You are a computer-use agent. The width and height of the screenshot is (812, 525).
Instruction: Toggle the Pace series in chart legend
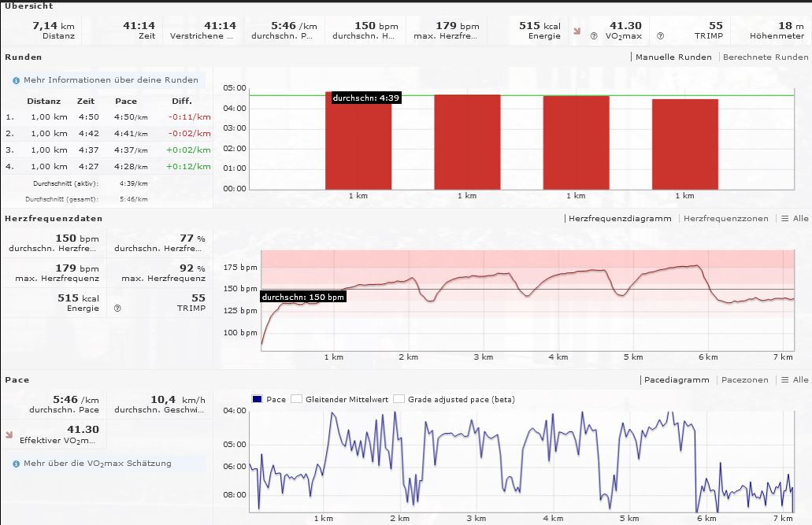[258, 399]
